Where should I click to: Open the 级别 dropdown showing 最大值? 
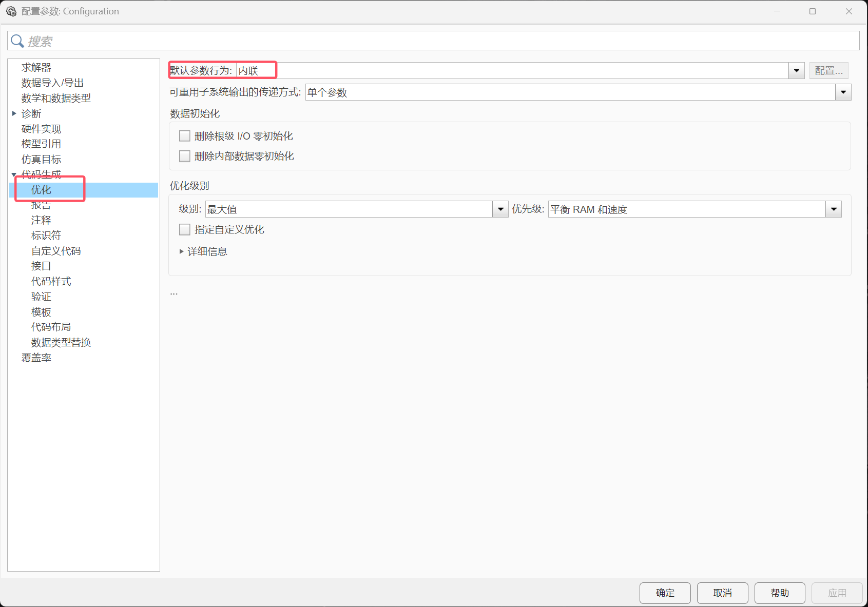tap(500, 209)
